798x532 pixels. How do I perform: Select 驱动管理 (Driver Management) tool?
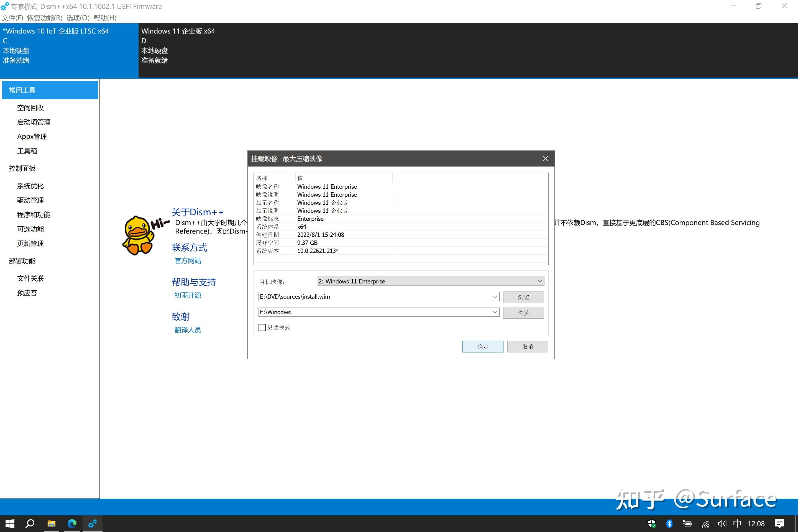pos(30,200)
